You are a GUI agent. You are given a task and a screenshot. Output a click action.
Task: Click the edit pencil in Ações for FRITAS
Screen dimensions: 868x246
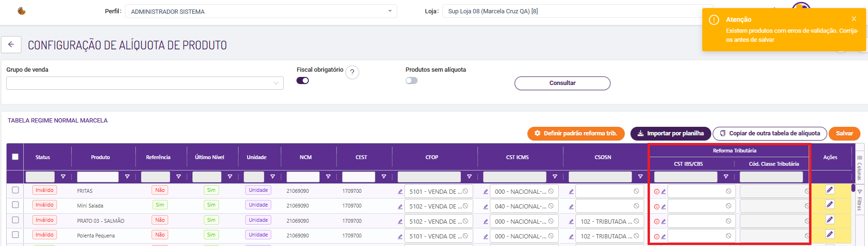[830, 190]
